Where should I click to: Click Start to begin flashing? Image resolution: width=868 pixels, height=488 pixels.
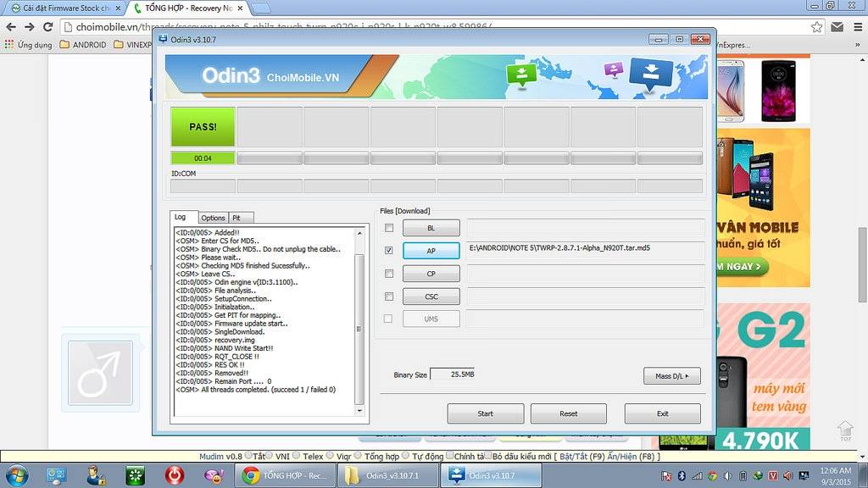486,413
